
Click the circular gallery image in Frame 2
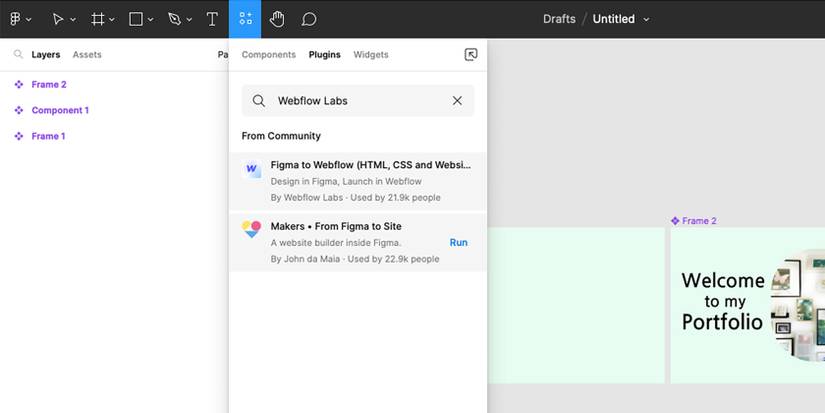click(x=798, y=305)
